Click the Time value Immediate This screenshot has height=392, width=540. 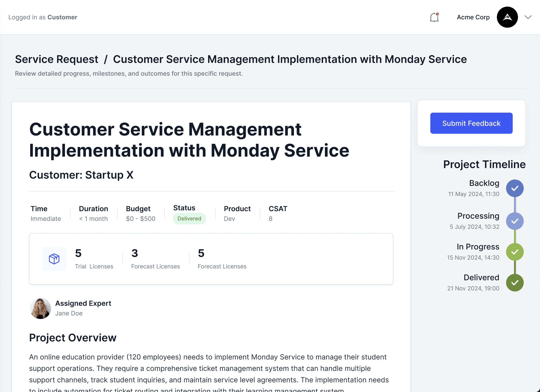point(46,219)
